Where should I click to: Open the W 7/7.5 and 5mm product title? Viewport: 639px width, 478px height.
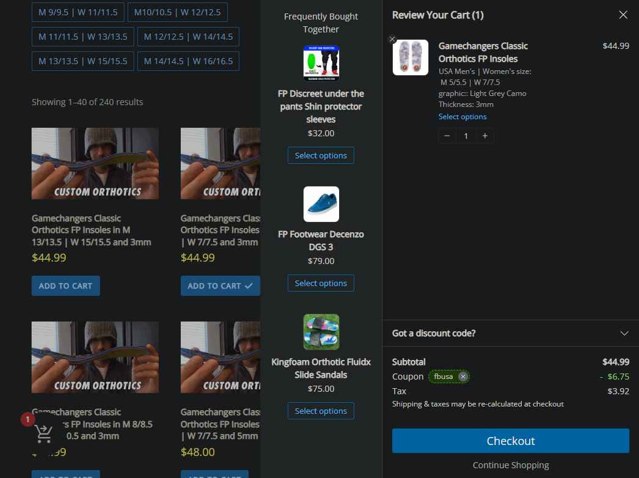click(220, 424)
